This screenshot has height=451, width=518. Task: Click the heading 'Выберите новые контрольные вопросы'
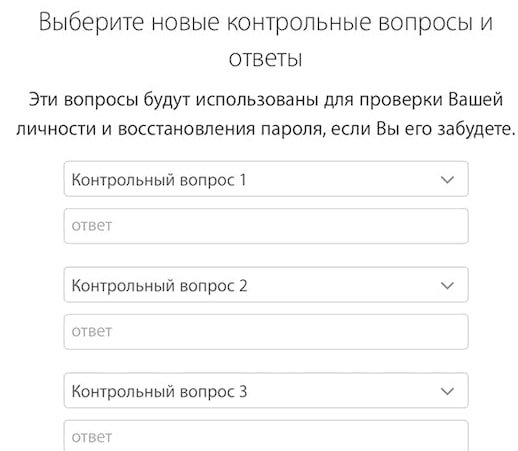click(256, 23)
